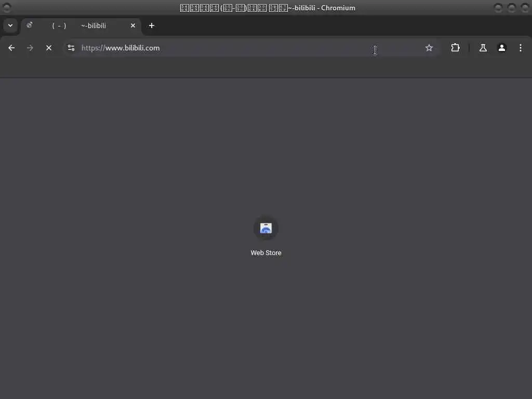Close the Chromium window
Image resolution: width=532 pixels, height=399 pixels.
click(525, 7)
